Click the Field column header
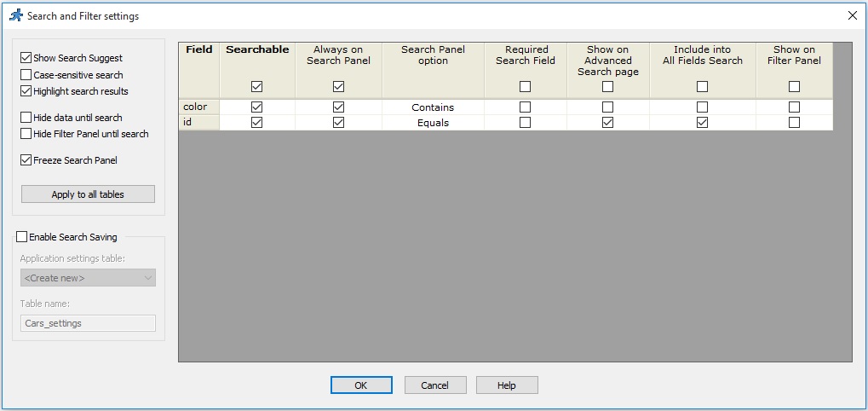Image resolution: width=868 pixels, height=411 pixels. coord(199,70)
